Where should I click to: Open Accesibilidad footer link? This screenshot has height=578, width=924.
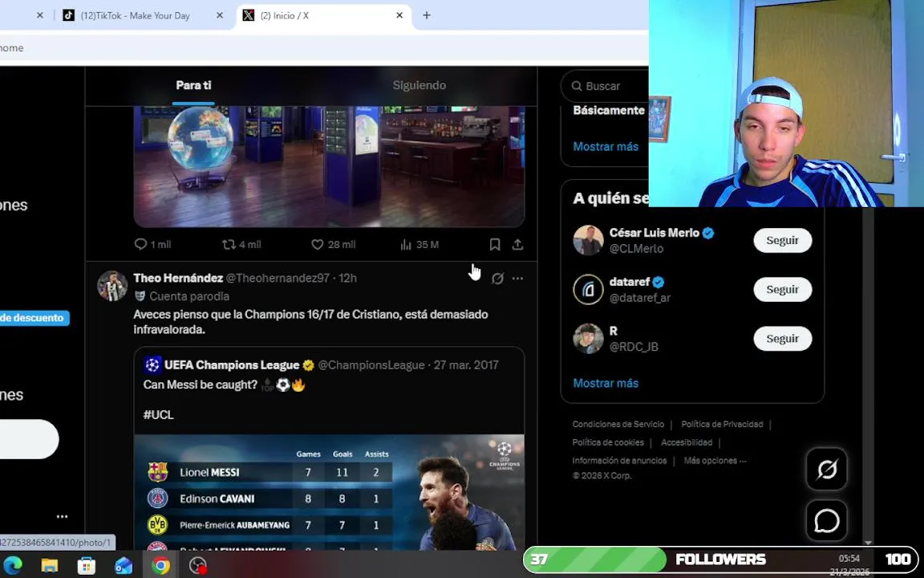687,442
